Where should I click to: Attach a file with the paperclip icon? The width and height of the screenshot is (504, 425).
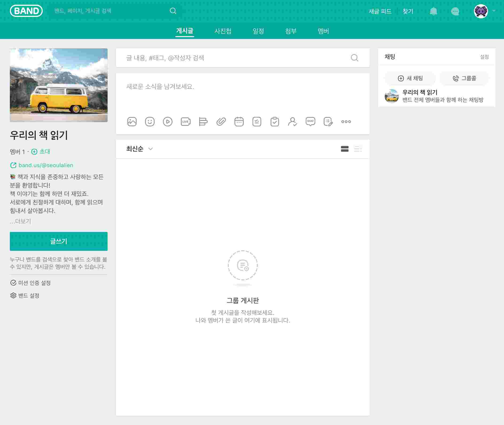[221, 122]
